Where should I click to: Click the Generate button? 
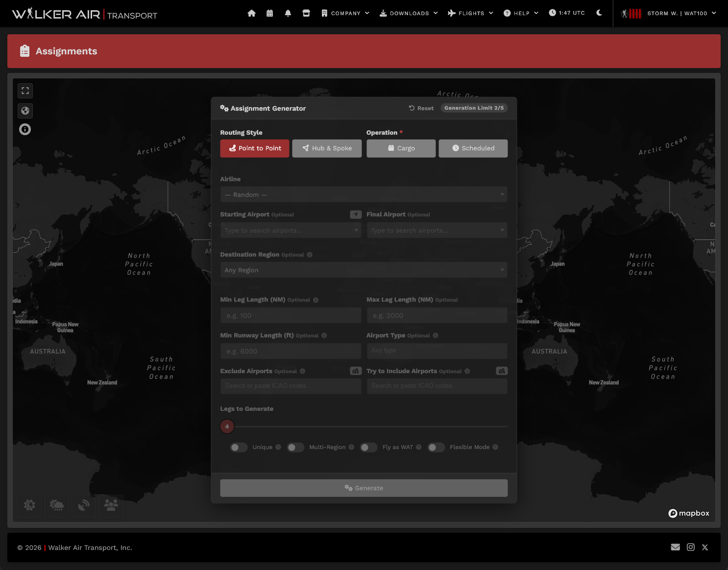pyautogui.click(x=364, y=488)
